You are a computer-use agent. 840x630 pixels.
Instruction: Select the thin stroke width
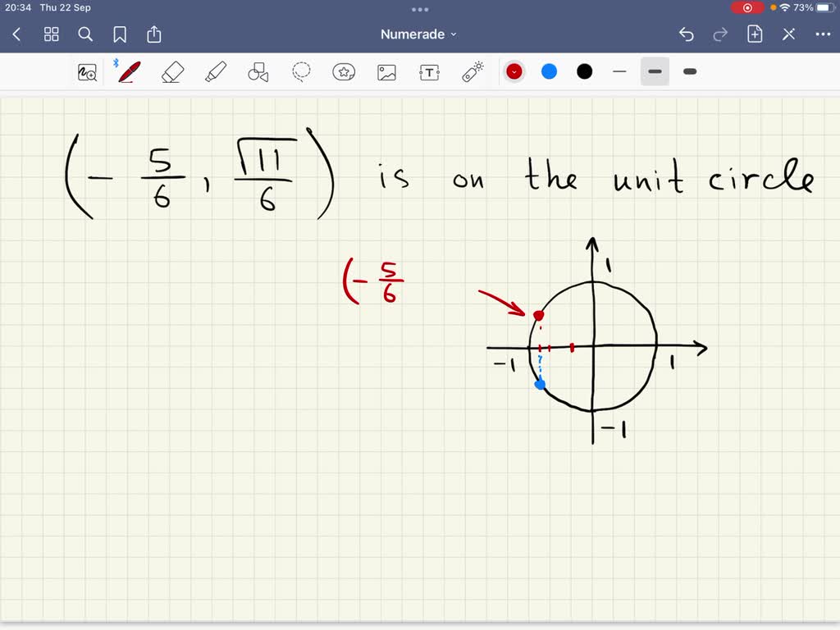tap(619, 71)
